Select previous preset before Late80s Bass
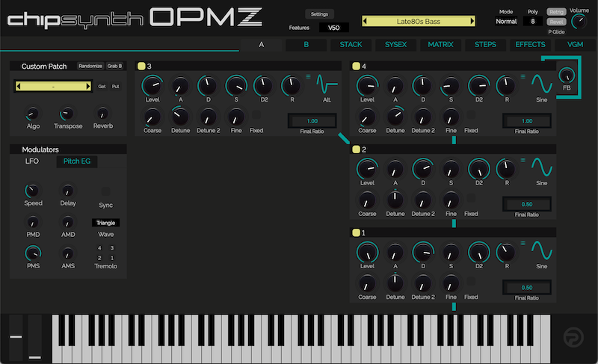The image size is (598, 364). tap(365, 21)
